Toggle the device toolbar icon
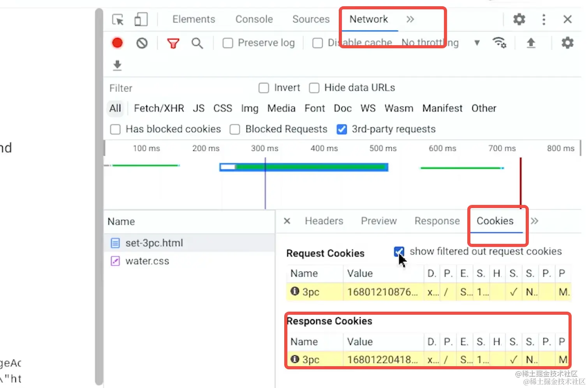 141,19
